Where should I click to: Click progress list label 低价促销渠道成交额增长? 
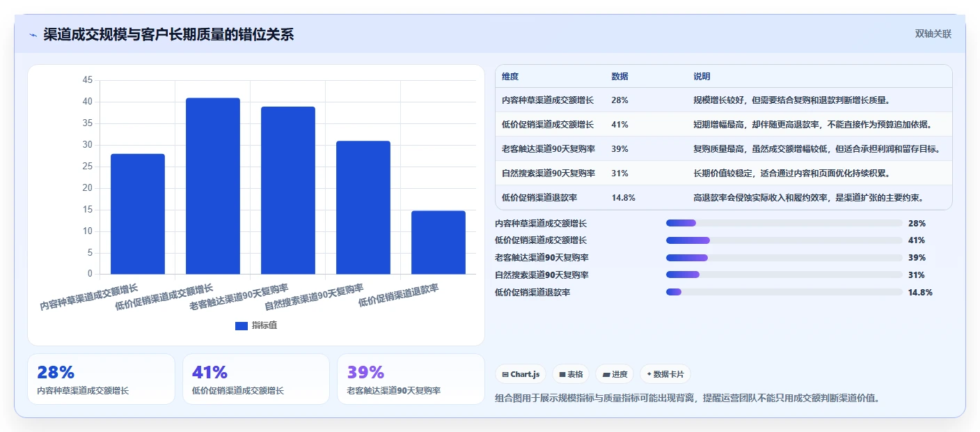(541, 240)
